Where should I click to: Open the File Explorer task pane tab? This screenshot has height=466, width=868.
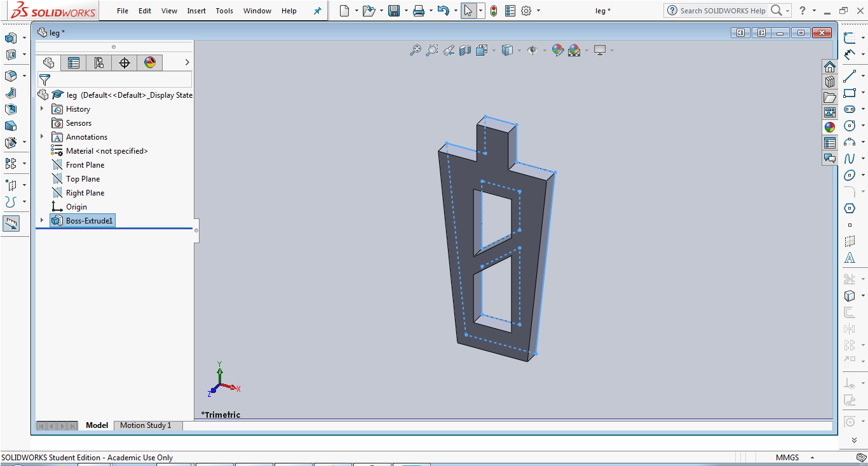point(830,97)
